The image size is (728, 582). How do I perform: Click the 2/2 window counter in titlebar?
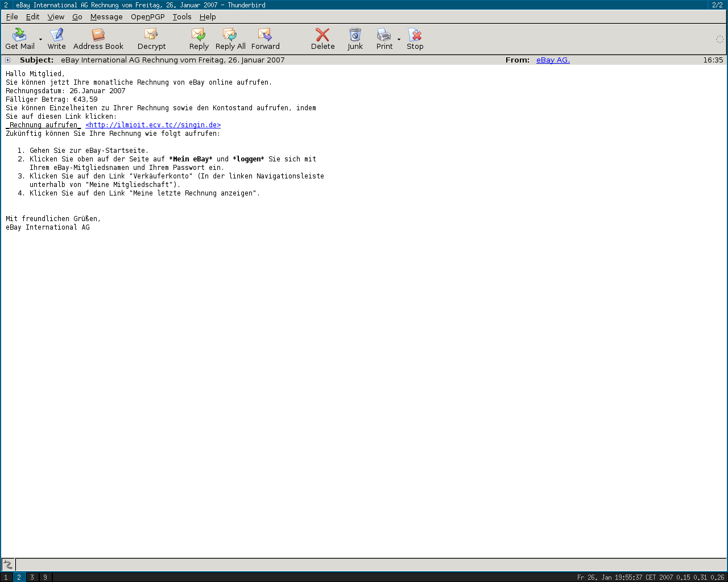tap(718, 5)
